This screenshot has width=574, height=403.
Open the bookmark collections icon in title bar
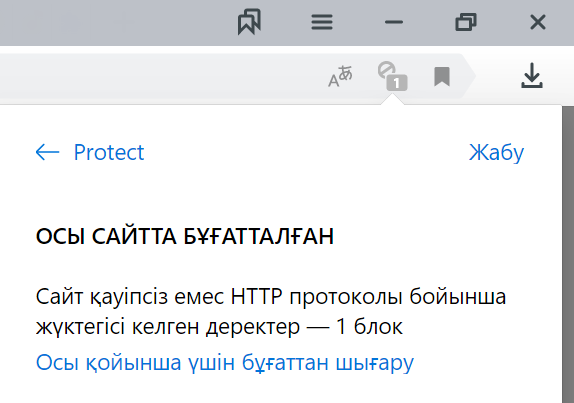(x=249, y=22)
